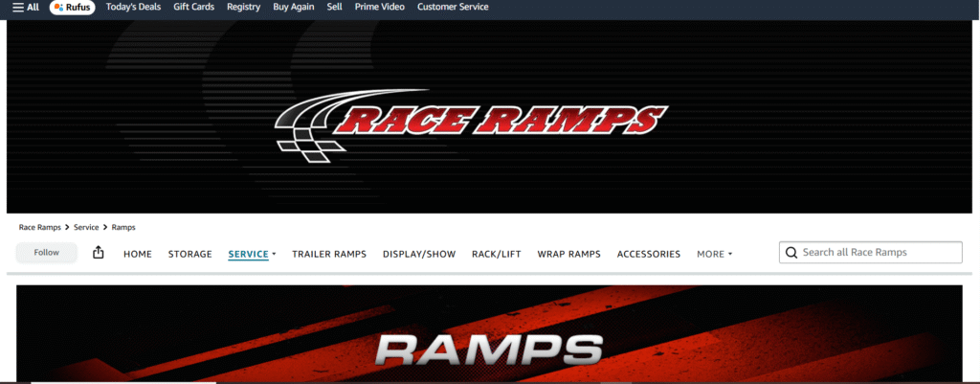980x384 pixels.
Task: Open the STORAGE store tab
Action: coord(190,254)
